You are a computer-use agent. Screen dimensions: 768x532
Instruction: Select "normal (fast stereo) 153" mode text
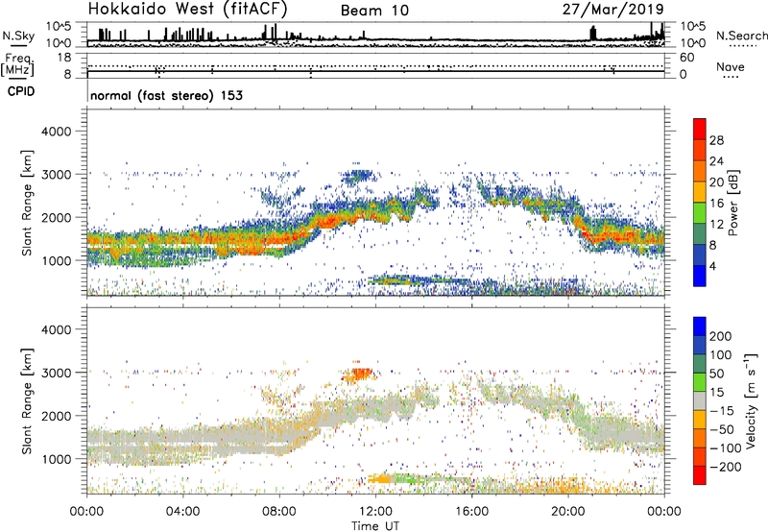pos(166,95)
